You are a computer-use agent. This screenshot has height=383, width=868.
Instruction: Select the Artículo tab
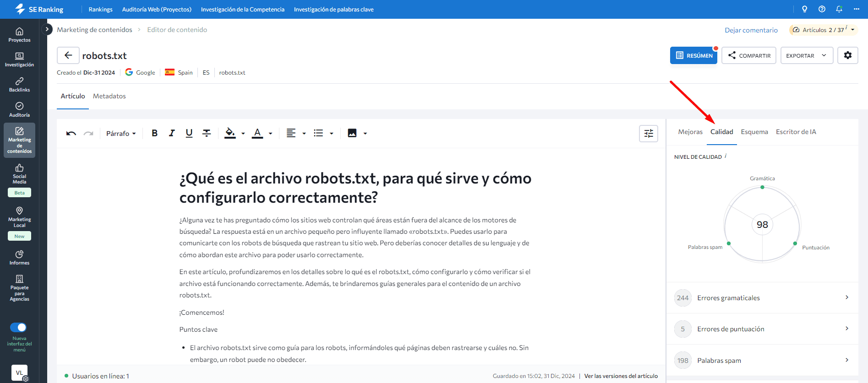point(73,96)
